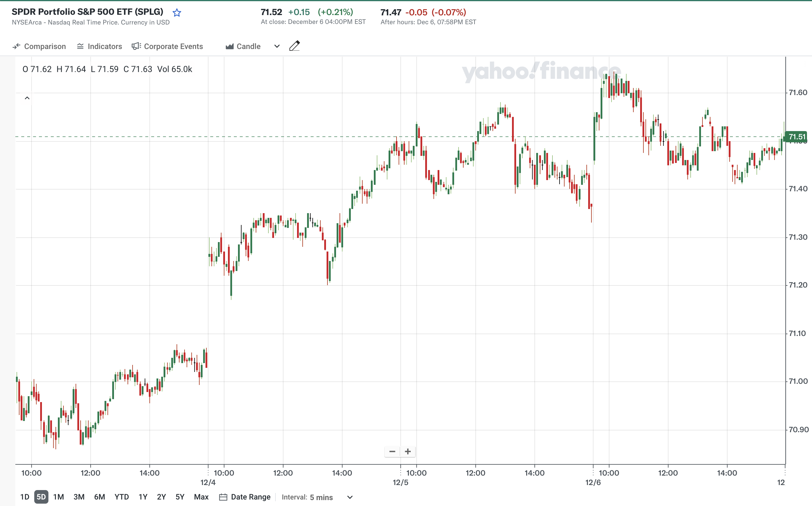
Task: Toggle the 5D time range
Action: coord(41,497)
